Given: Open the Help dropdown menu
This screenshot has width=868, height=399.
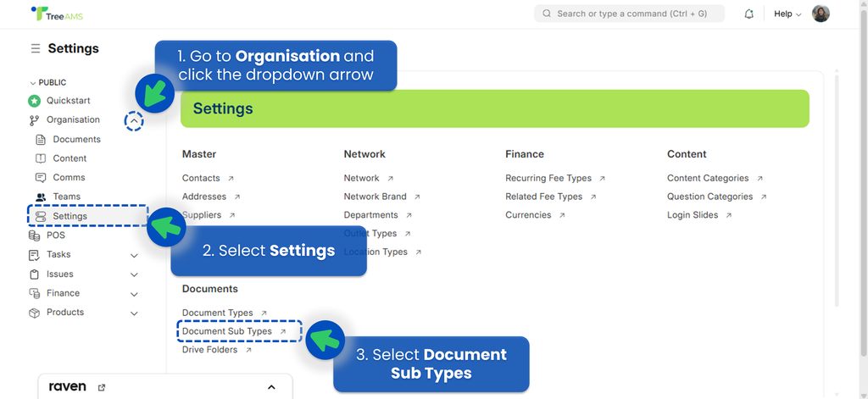Looking at the screenshot, I should pos(787,14).
